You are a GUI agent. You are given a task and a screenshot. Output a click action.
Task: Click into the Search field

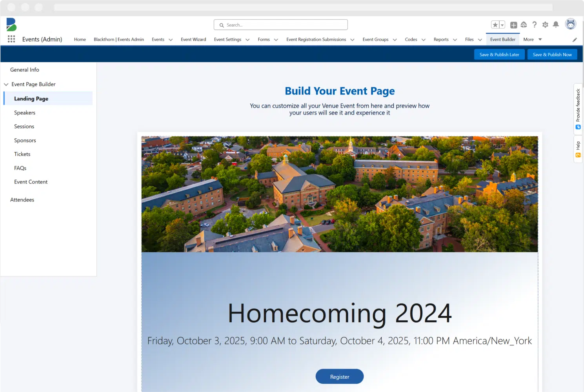pyautogui.click(x=281, y=25)
